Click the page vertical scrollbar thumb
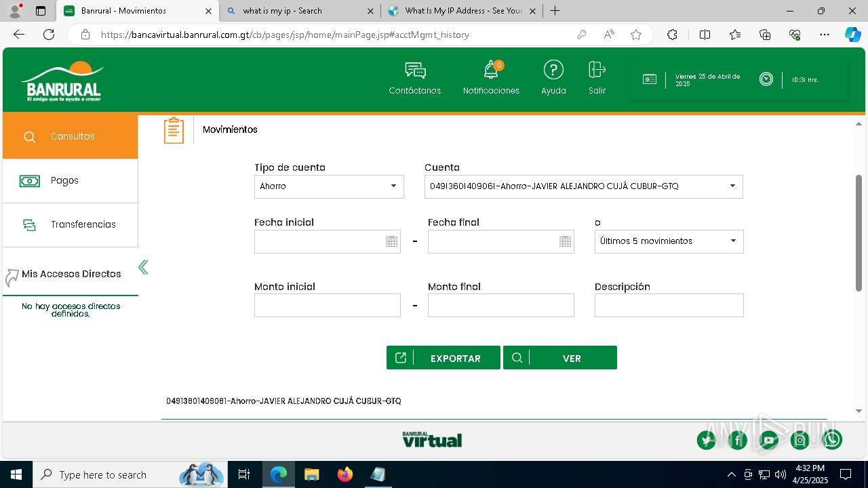868x488 pixels. click(859, 233)
